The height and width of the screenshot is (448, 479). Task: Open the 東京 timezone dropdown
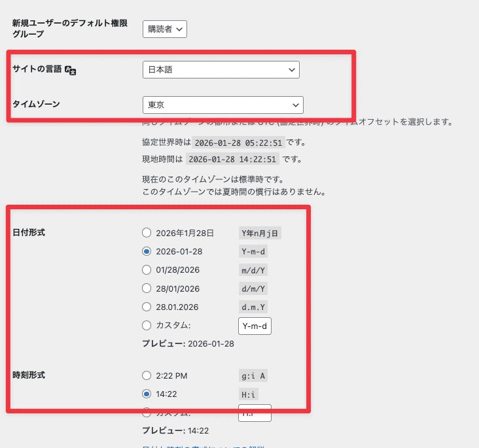[x=223, y=105]
